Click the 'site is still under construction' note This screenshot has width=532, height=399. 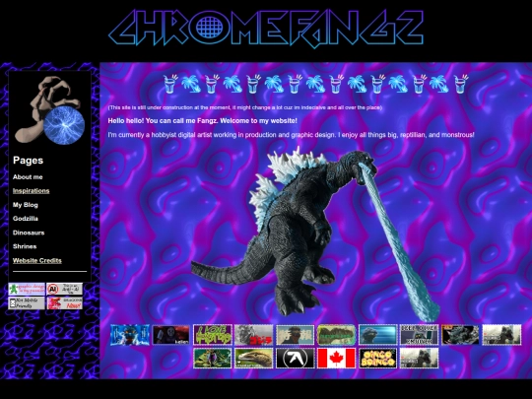pos(245,107)
